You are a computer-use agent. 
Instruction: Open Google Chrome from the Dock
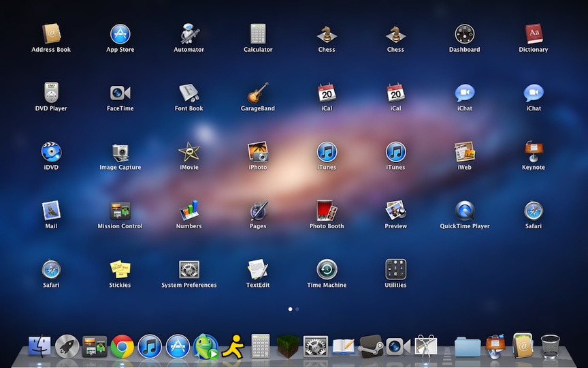(x=122, y=346)
